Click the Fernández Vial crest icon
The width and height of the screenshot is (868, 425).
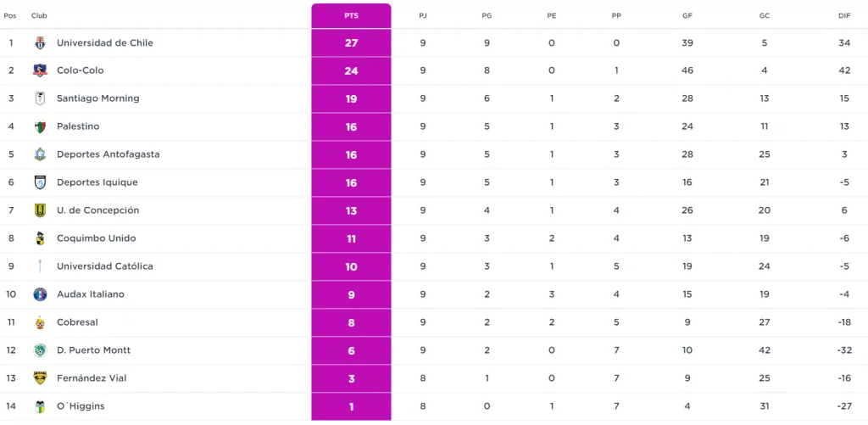[x=40, y=378]
